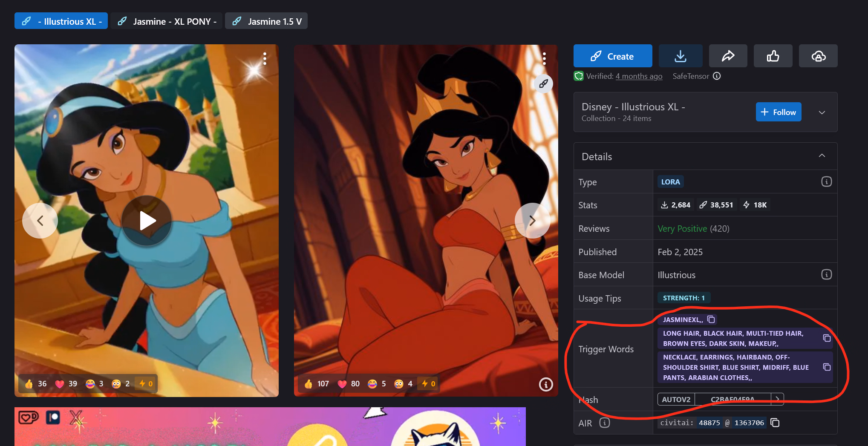The height and width of the screenshot is (446, 868).
Task: Click the Illustrious base model value
Action: click(x=676, y=275)
